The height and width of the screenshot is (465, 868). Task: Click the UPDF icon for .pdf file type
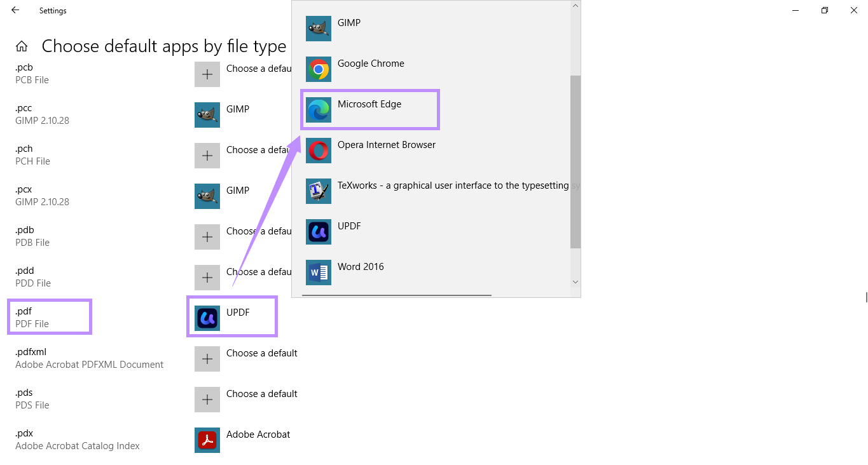(207, 318)
